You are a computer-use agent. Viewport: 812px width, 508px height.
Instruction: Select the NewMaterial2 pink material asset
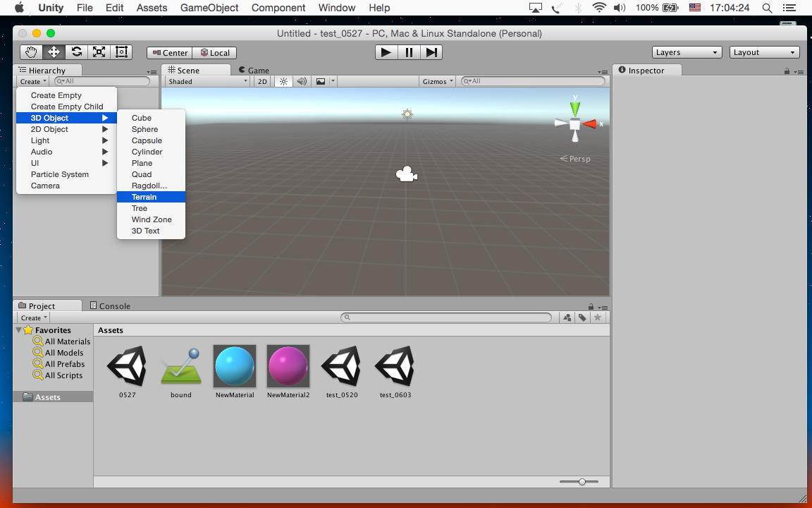click(288, 366)
